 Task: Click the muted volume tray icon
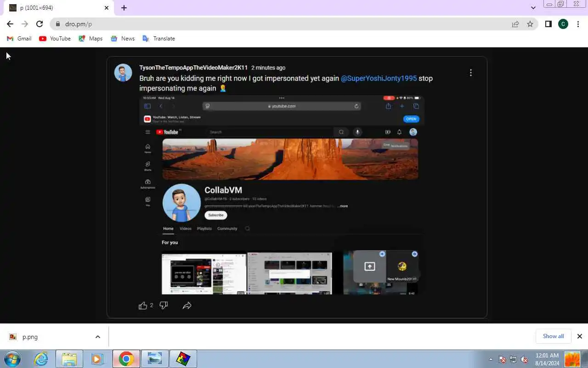coord(524,359)
